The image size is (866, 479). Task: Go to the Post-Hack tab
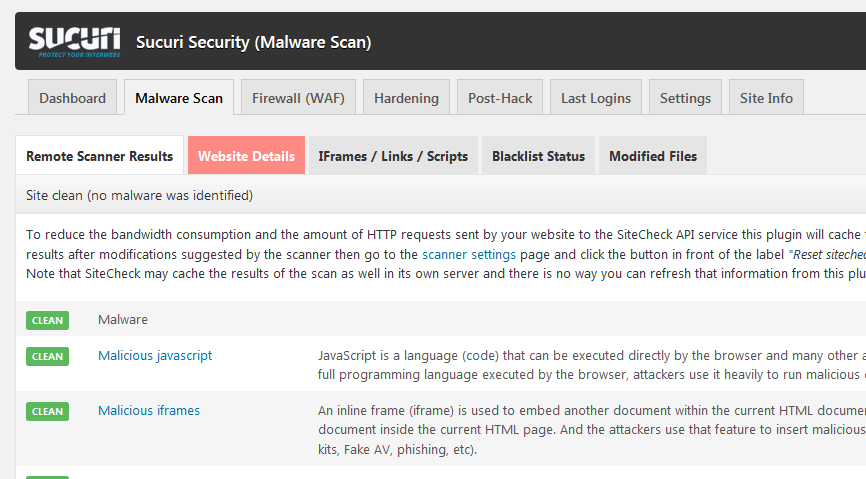tap(500, 98)
